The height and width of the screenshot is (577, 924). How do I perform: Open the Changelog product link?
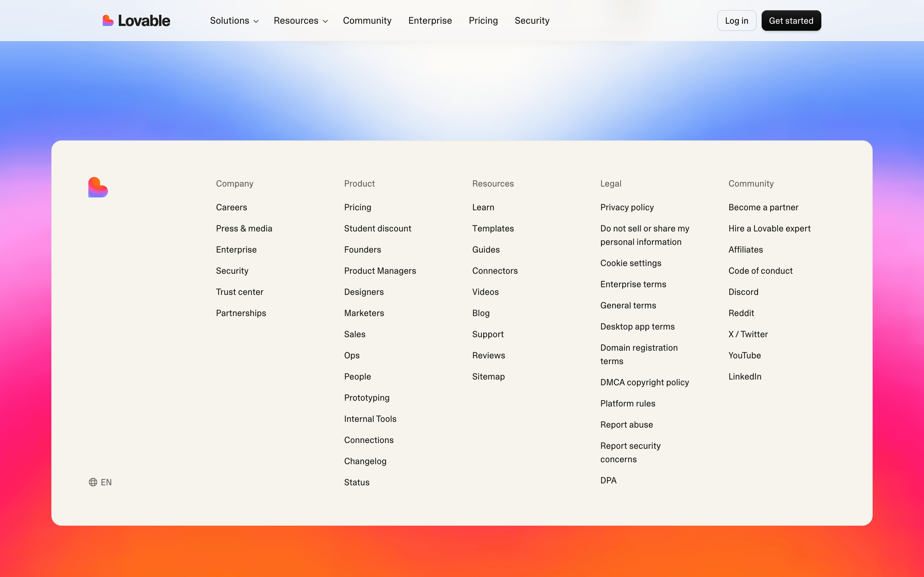click(365, 461)
